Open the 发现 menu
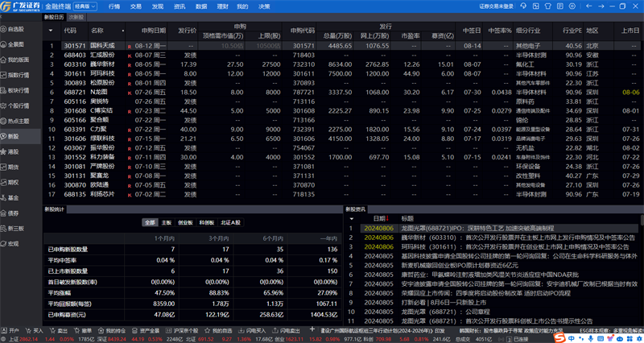The width and height of the screenshot is (644, 343). click(x=157, y=6)
